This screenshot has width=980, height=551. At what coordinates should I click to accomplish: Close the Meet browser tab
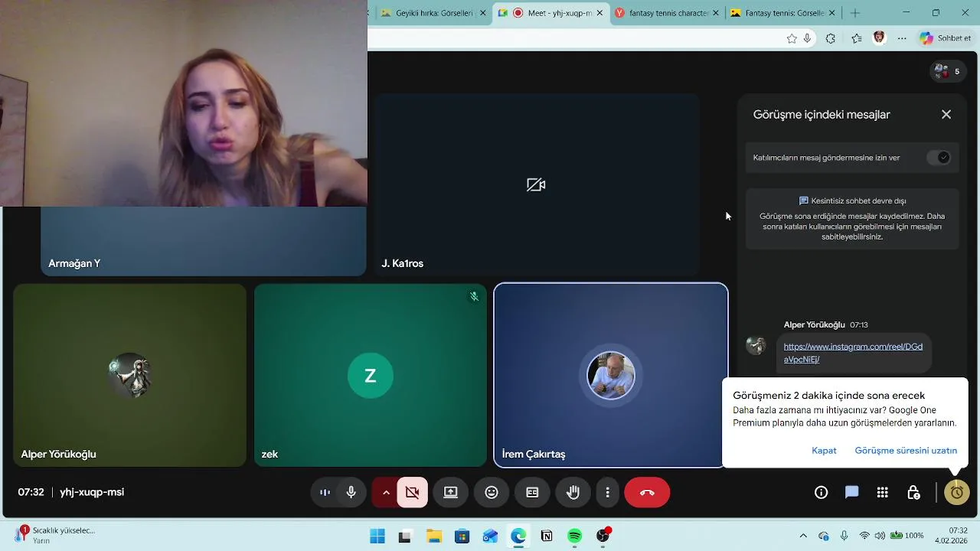[x=599, y=13]
